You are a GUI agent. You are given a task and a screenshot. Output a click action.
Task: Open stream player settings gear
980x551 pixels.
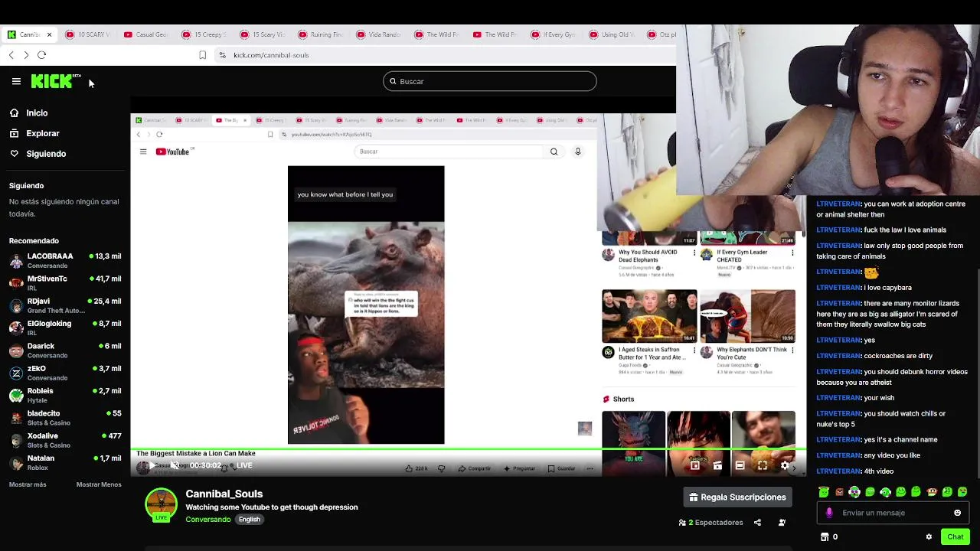[785, 465]
